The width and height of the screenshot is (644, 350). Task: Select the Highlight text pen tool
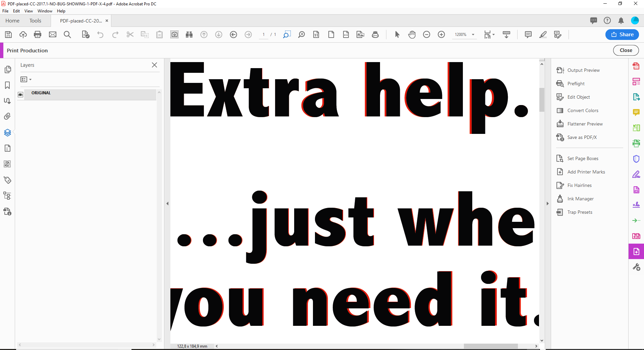[543, 35]
